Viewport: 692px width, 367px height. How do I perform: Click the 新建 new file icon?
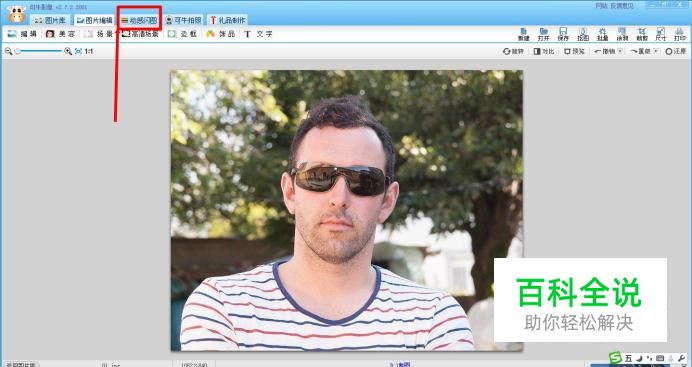[x=523, y=34]
